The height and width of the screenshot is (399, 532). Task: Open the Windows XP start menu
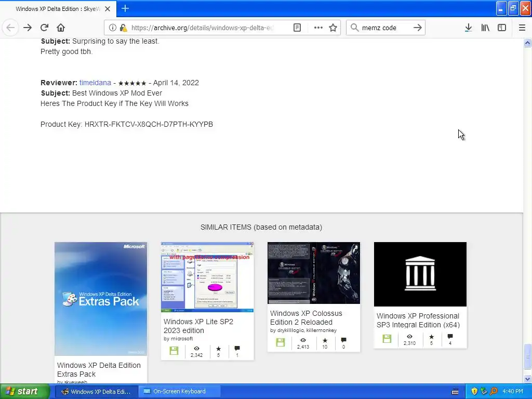(x=25, y=391)
